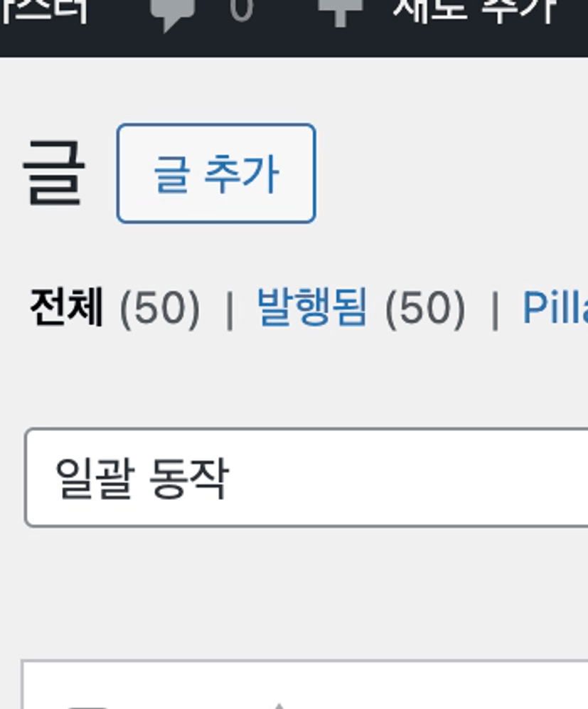Click the comment count "0" in toolbar
This screenshot has width=588, height=709.
242,10
